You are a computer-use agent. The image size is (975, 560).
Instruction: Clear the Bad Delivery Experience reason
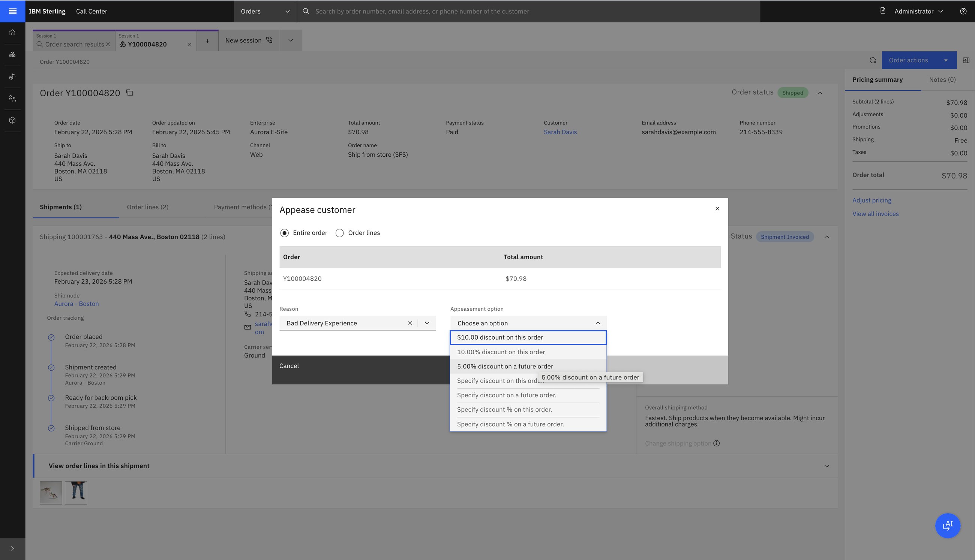(410, 323)
